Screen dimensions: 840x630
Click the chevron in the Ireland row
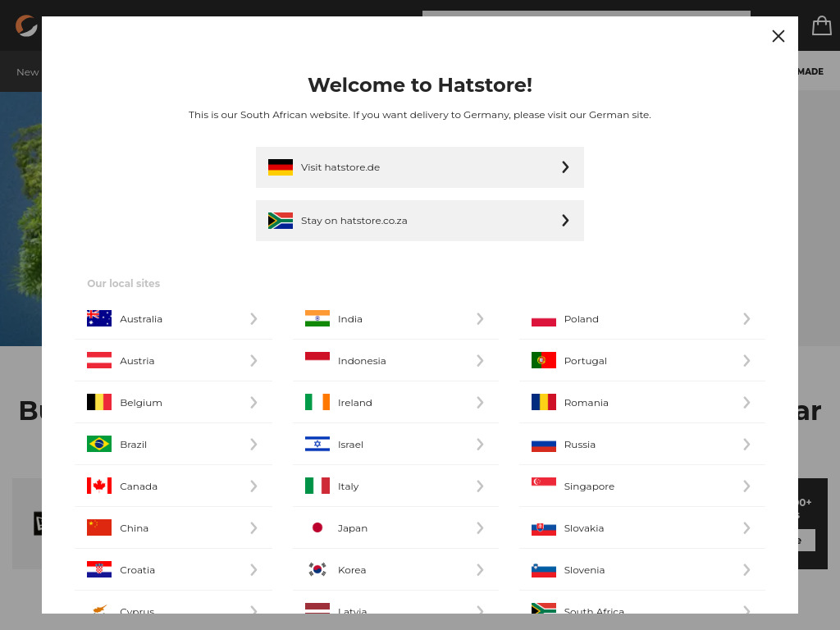(x=480, y=403)
